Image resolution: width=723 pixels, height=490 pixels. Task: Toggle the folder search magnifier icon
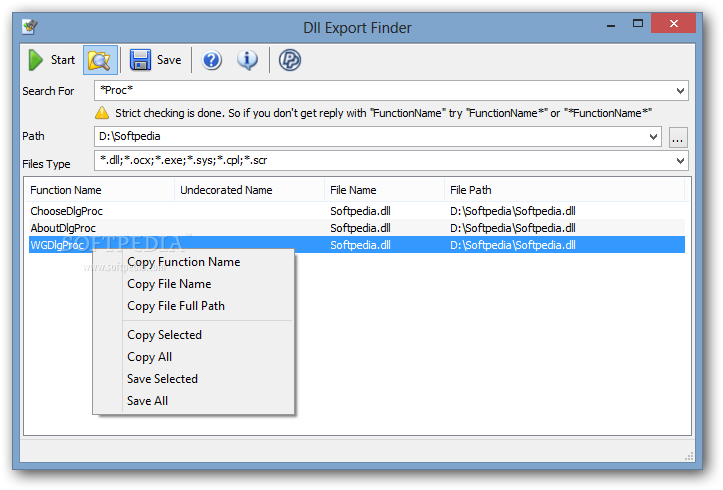pos(100,60)
